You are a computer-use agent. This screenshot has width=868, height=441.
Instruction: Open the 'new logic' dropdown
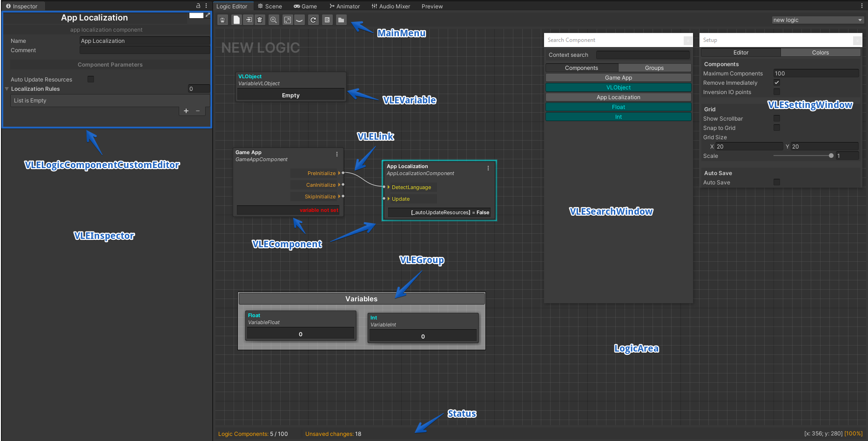[817, 20]
